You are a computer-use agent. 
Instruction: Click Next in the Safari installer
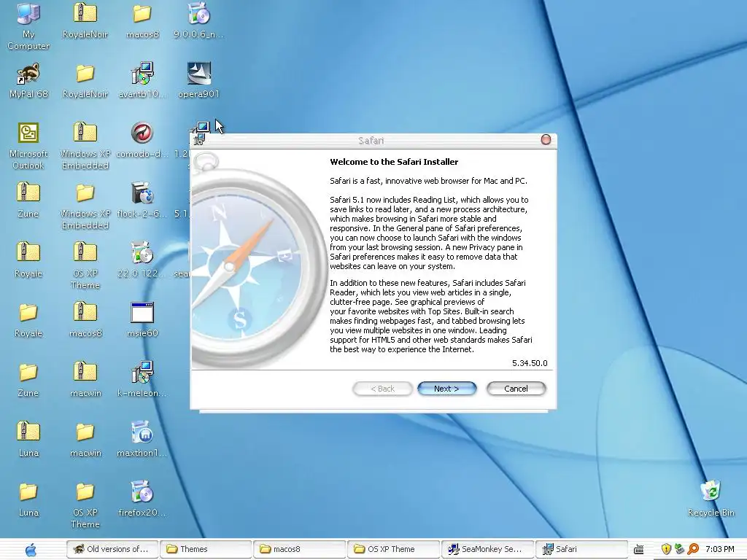[447, 389]
